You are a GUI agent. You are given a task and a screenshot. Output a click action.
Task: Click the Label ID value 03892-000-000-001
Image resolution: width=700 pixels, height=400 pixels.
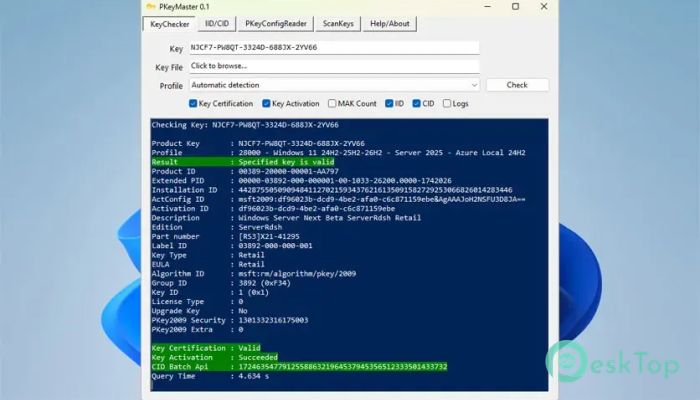click(x=275, y=246)
